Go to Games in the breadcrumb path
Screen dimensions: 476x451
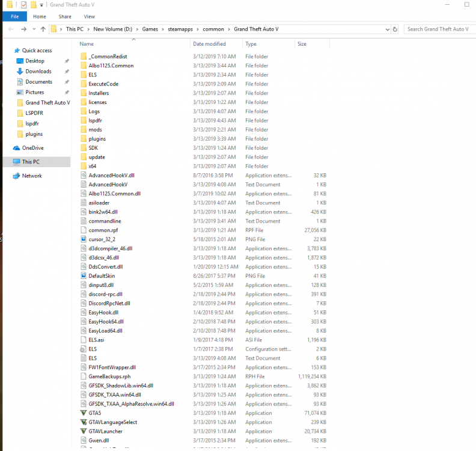coord(150,29)
